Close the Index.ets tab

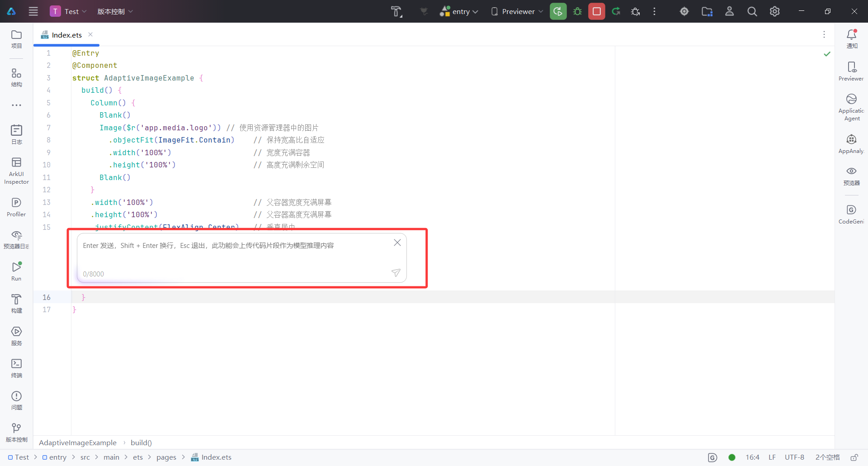90,34
